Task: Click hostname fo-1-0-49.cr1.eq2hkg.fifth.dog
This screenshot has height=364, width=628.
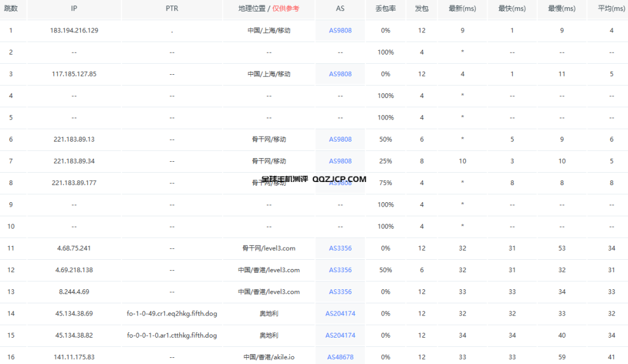Action: [x=172, y=313]
